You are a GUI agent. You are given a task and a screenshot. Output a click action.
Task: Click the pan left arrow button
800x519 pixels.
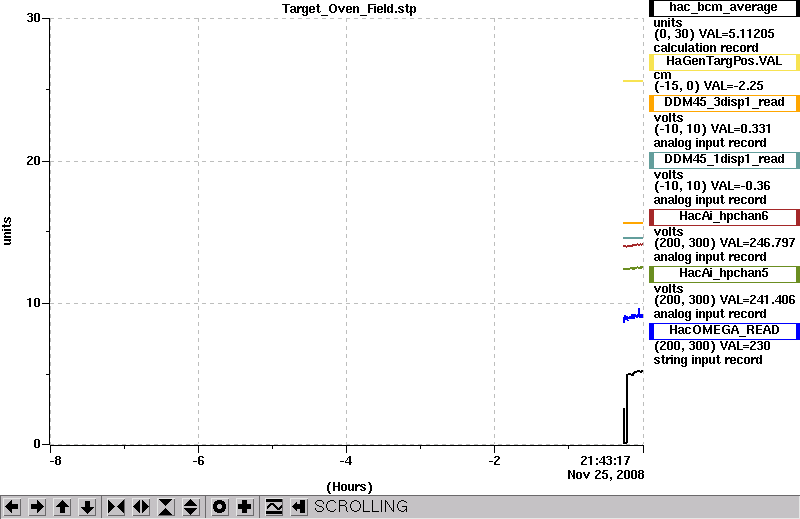[x=12, y=507]
